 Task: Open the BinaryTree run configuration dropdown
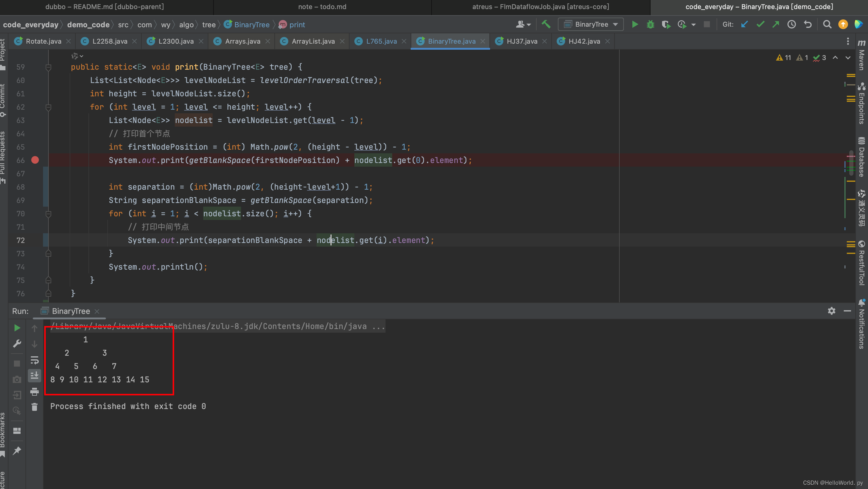point(591,24)
